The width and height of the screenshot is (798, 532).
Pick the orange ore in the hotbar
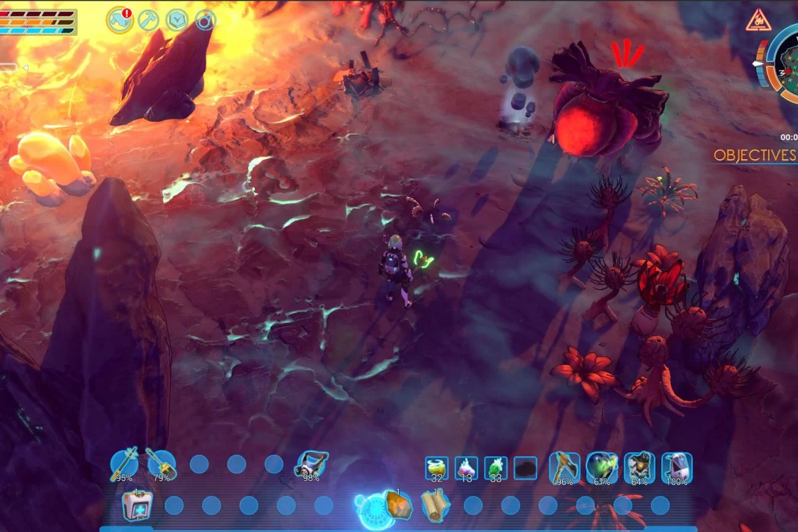[x=397, y=506]
